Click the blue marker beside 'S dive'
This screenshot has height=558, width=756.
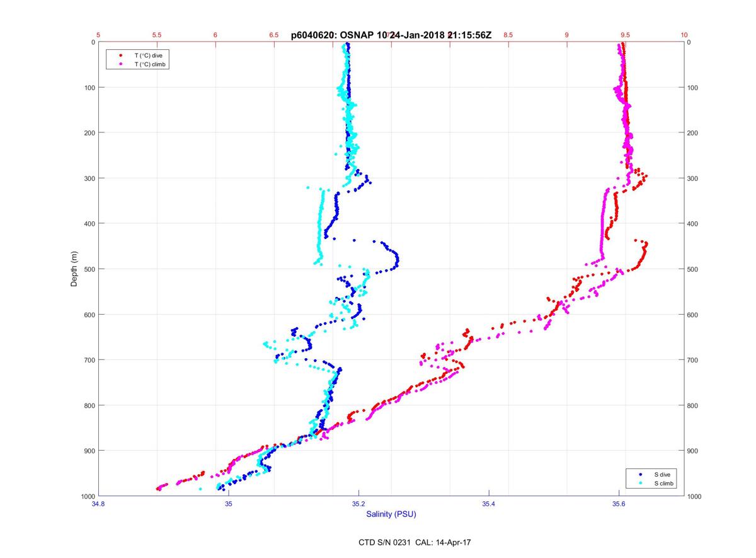pyautogui.click(x=640, y=474)
